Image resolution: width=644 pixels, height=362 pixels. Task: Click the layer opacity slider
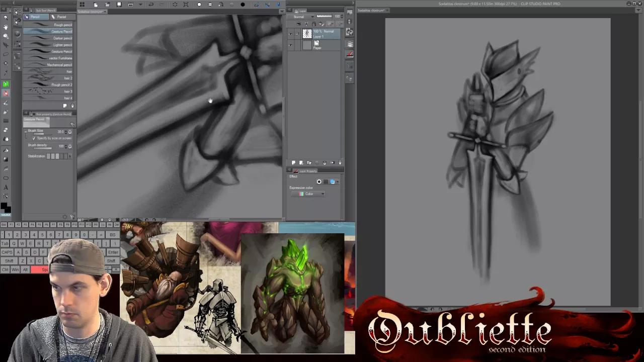tap(325, 17)
